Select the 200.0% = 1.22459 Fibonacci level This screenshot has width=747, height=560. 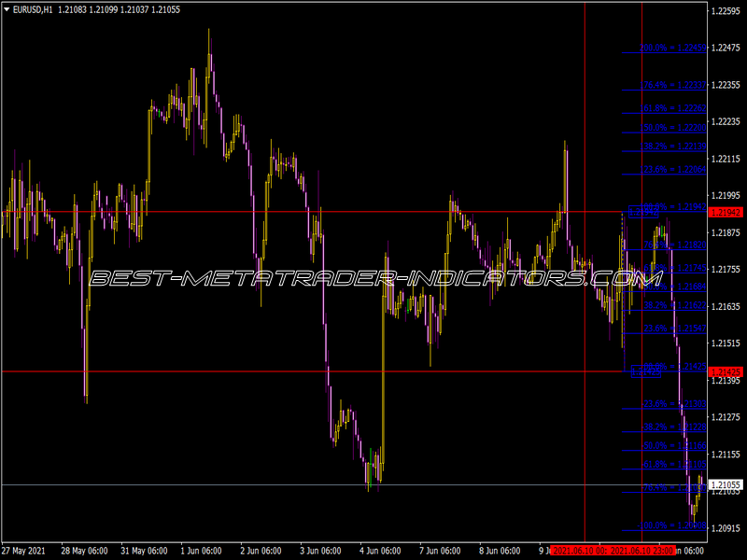pos(673,48)
